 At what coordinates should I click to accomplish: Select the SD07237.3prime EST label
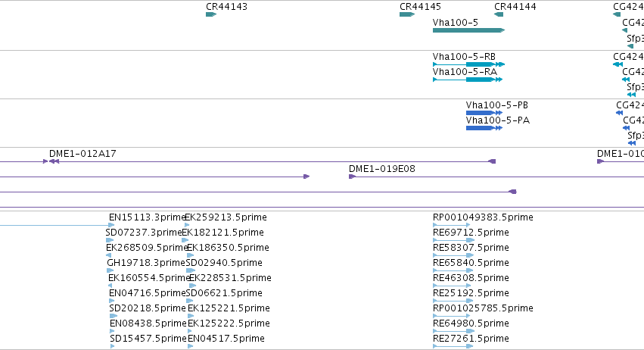144,233
